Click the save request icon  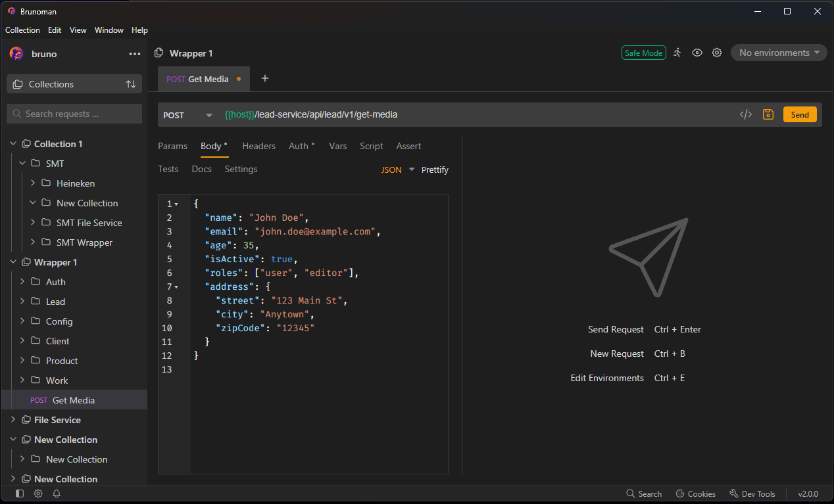coord(768,114)
